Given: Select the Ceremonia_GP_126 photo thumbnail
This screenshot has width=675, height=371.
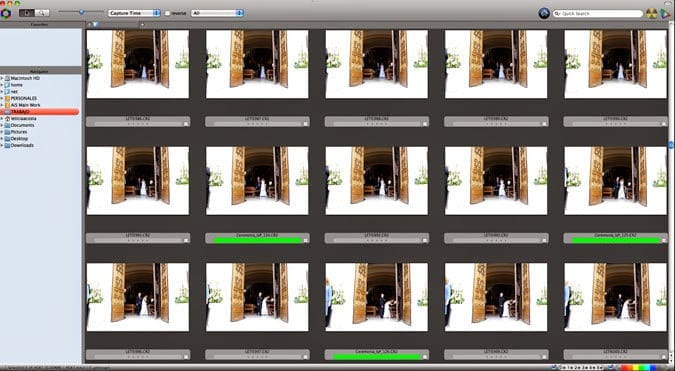Looking at the screenshot, I should pyautogui.click(x=377, y=297).
